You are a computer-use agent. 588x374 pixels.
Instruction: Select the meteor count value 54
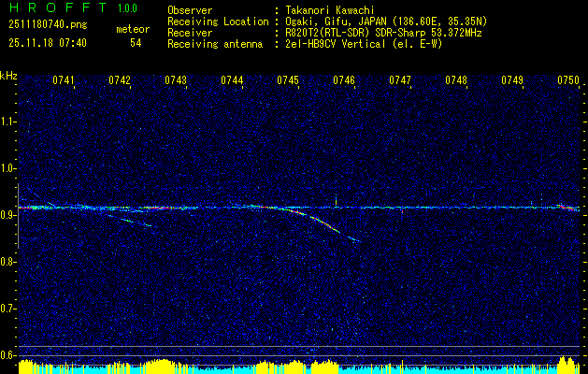coord(136,43)
